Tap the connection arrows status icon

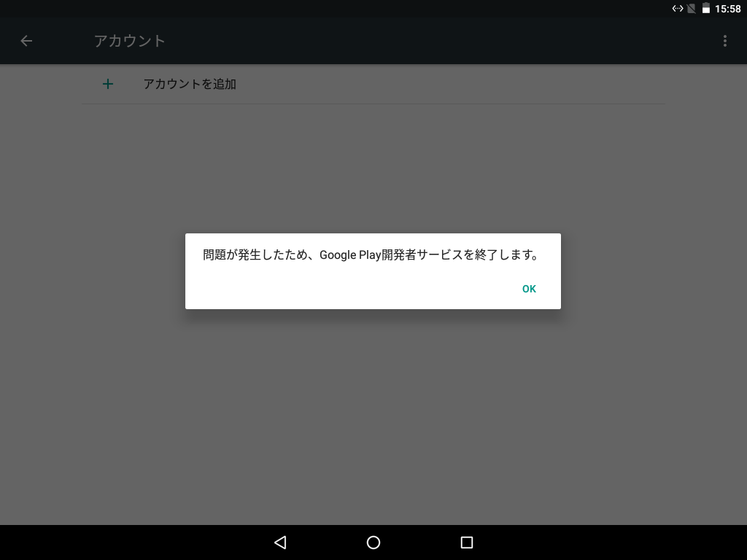[x=678, y=8]
